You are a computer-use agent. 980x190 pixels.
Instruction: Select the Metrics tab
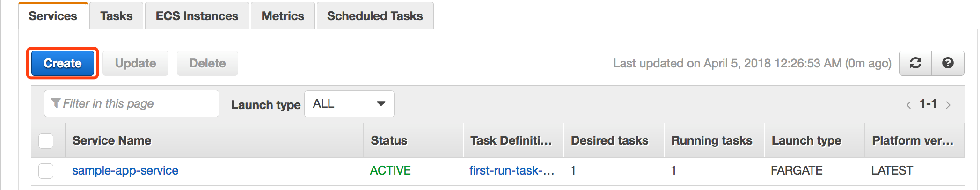point(283,16)
